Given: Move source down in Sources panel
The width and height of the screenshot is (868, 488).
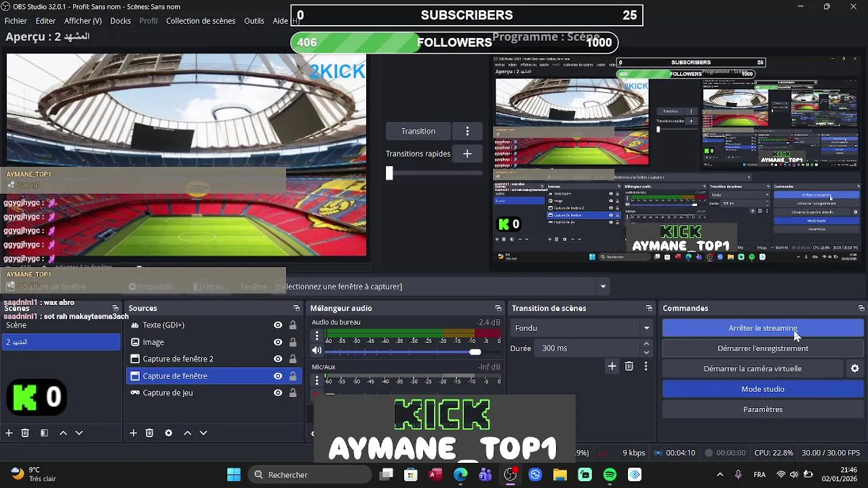Looking at the screenshot, I should click(203, 433).
